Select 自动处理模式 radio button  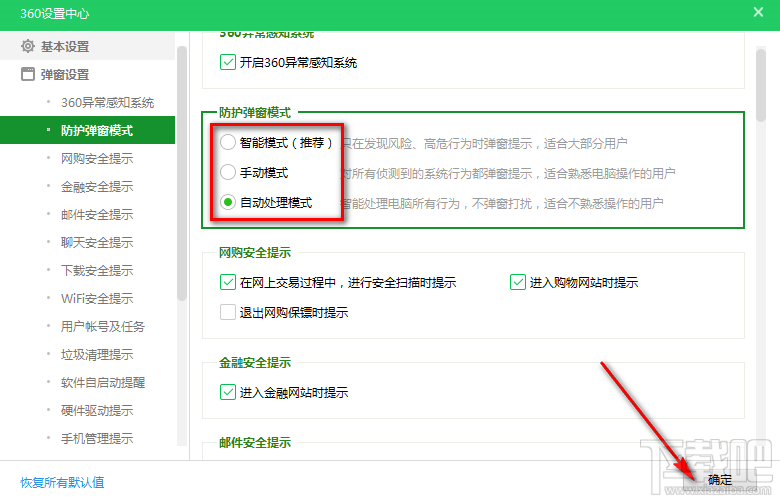228,202
